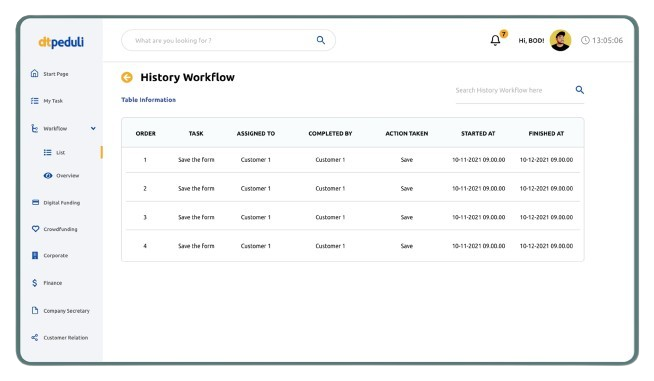
Task: Open Start Page home icon
Action: 35,73
